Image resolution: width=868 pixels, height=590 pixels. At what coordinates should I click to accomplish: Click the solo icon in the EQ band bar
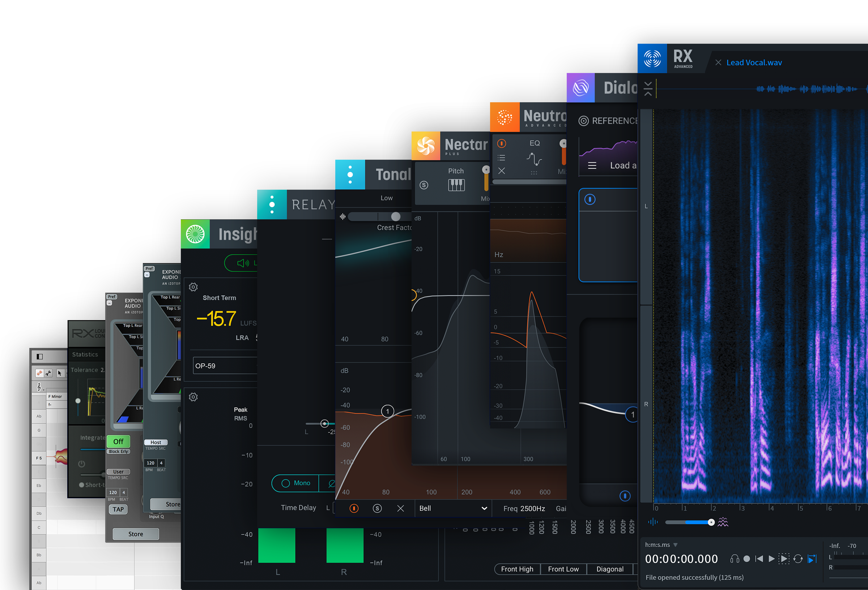coord(377,508)
